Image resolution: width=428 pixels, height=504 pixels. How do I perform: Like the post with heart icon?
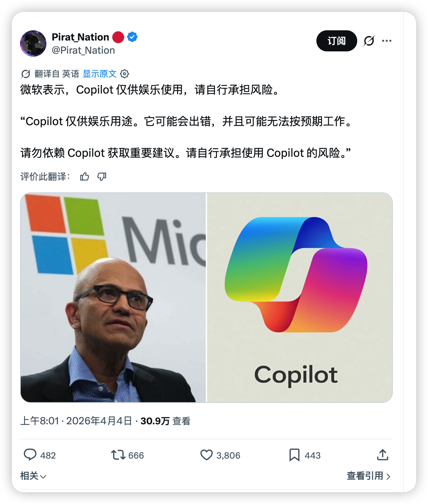coord(206,455)
